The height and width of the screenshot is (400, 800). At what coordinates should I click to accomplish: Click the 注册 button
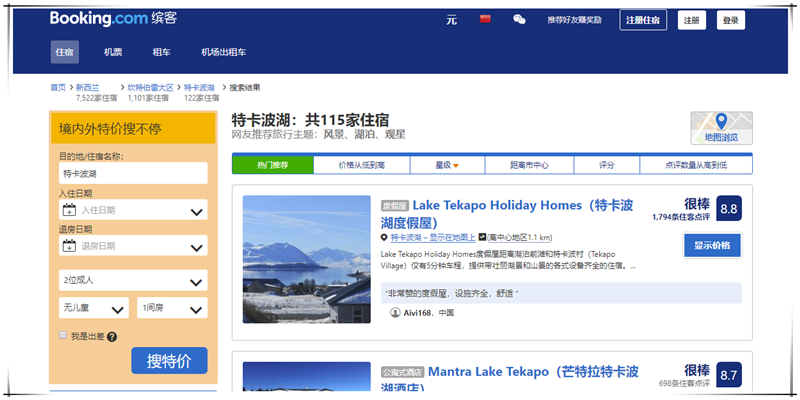click(x=692, y=20)
